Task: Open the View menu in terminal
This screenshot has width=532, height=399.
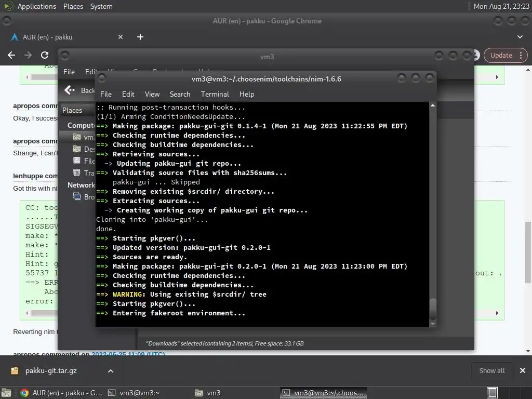Action: pos(152,95)
